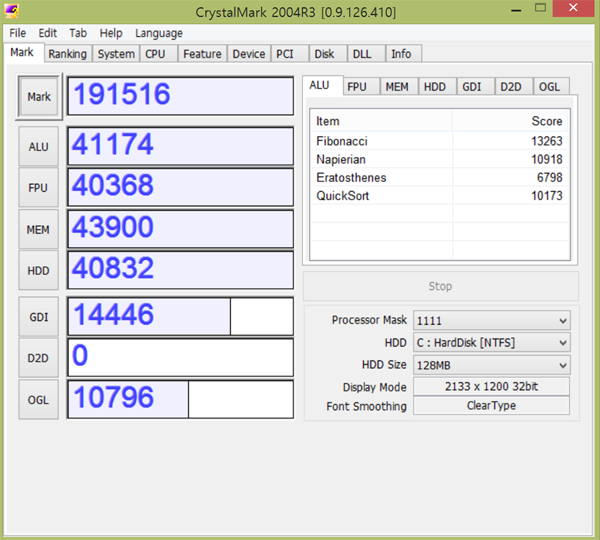Switch to the Ranking tab
Screen dimensions: 600x540
click(68, 54)
